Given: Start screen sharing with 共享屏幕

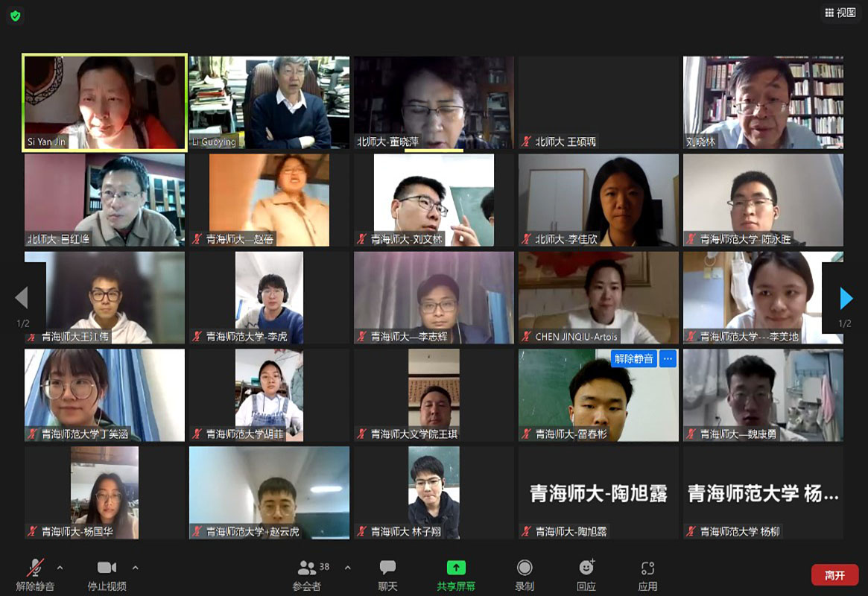Looking at the screenshot, I should pyautogui.click(x=456, y=574).
